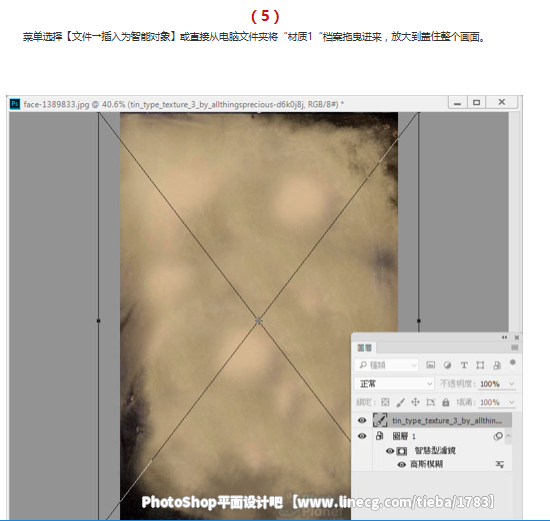
Task: Hide the 高斯模糊 filter effect
Action: click(402, 465)
